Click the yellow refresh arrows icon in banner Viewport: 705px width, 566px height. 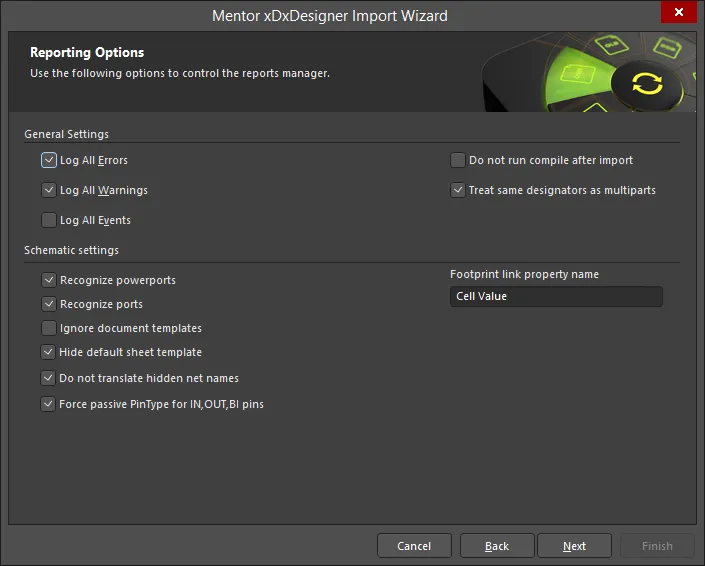(647, 84)
